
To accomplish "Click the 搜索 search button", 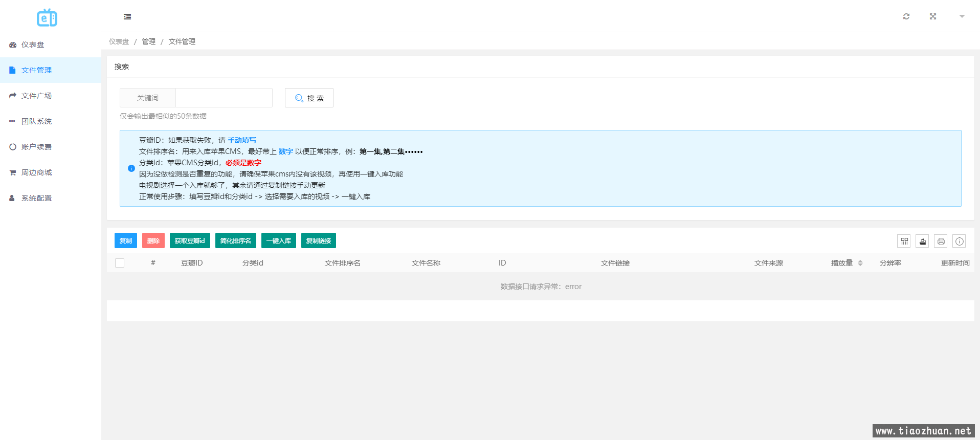I will (x=309, y=98).
